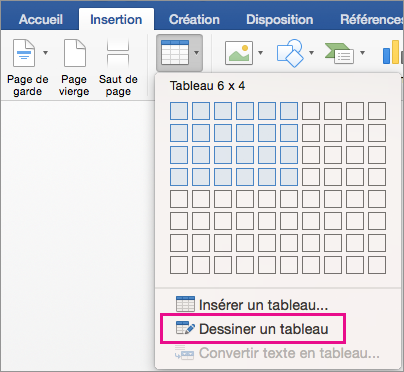Go to the Références tab
This screenshot has height=372, width=404.
(372, 19)
